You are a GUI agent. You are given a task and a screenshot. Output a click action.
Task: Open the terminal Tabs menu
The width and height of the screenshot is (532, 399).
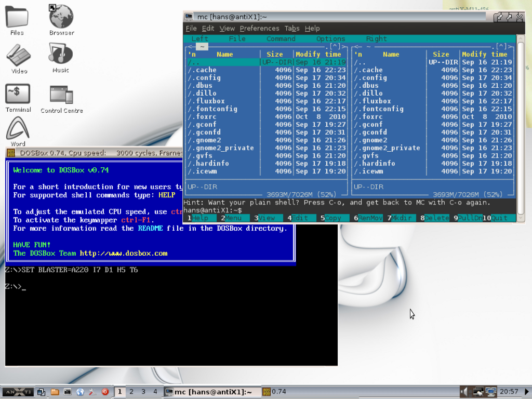[x=292, y=29]
